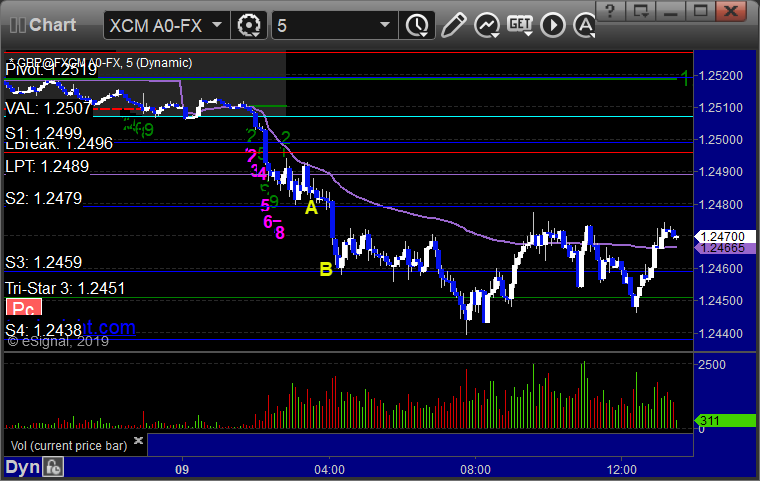The height and width of the screenshot is (481, 760).
Task: Open the symbol settings gear icon
Action: [x=249, y=25]
